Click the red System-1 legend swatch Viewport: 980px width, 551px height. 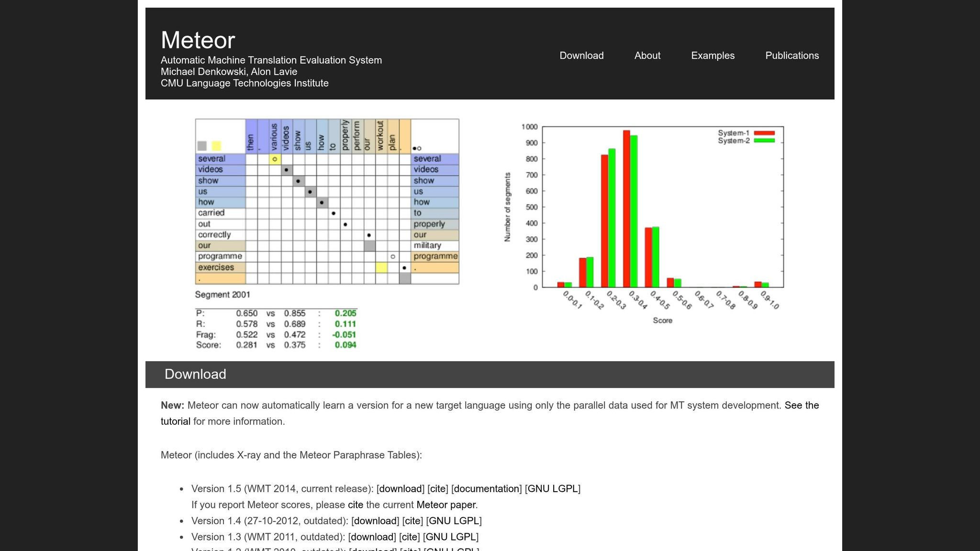pyautogui.click(x=764, y=133)
